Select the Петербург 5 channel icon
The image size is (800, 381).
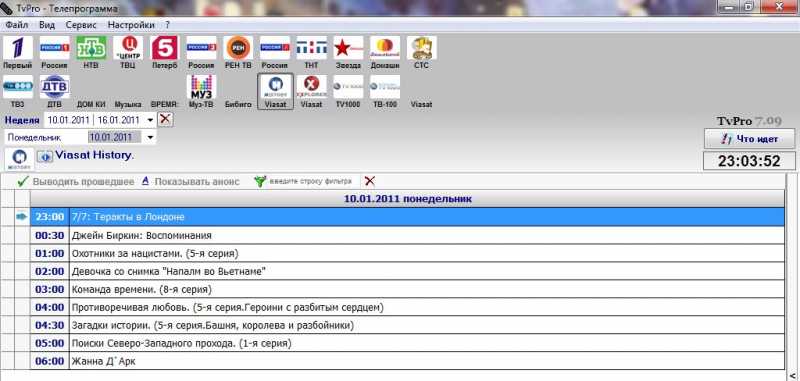click(x=164, y=48)
